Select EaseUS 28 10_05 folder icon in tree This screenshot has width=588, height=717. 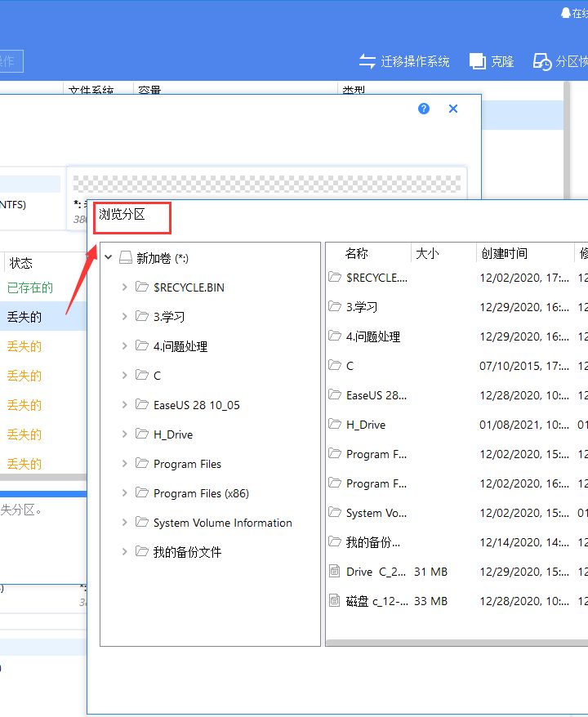pos(142,404)
